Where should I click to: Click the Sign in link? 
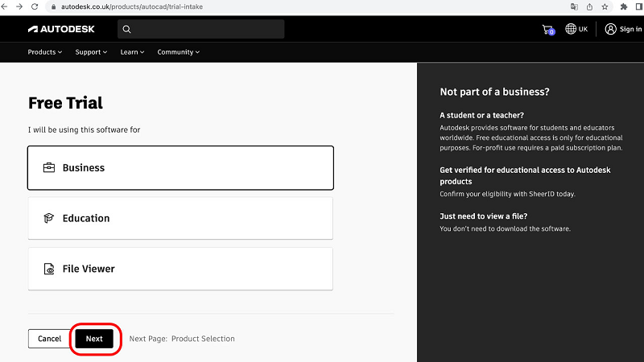coord(630,29)
